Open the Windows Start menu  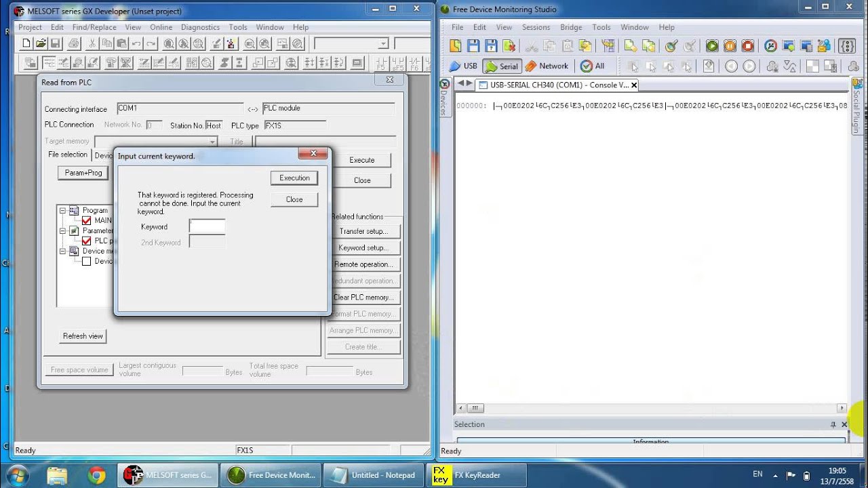(x=16, y=475)
